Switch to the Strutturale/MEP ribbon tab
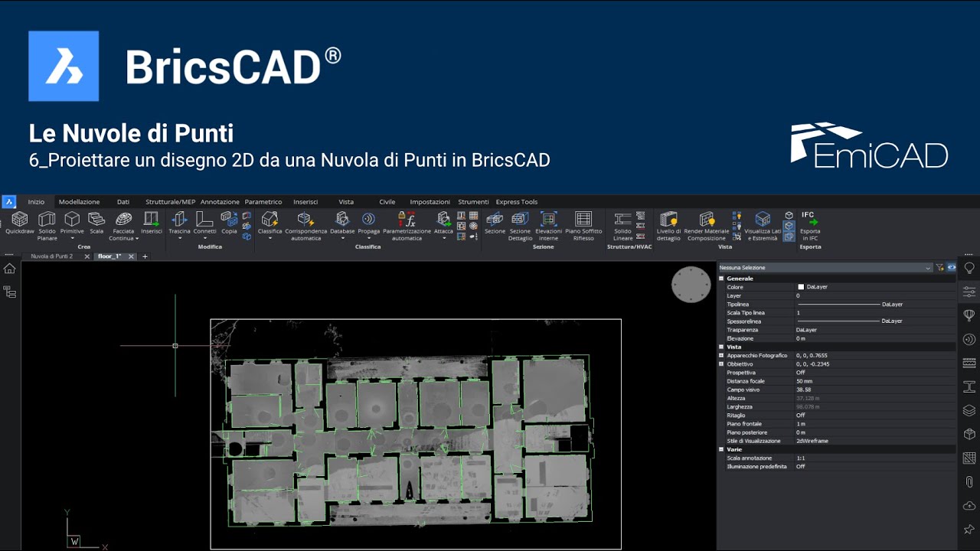 171,202
